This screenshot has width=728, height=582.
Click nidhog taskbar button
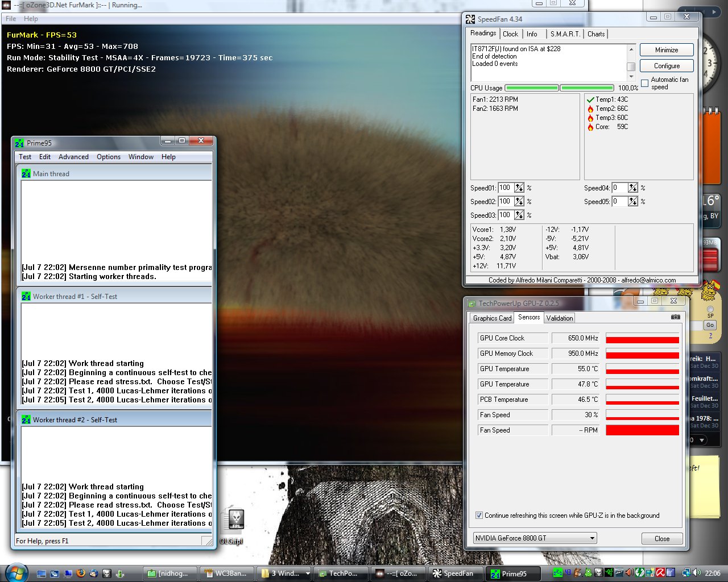coord(169,573)
